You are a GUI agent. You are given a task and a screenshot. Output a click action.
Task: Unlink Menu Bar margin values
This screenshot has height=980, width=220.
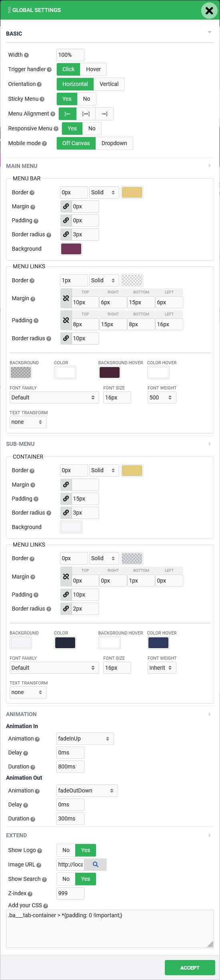(x=66, y=206)
